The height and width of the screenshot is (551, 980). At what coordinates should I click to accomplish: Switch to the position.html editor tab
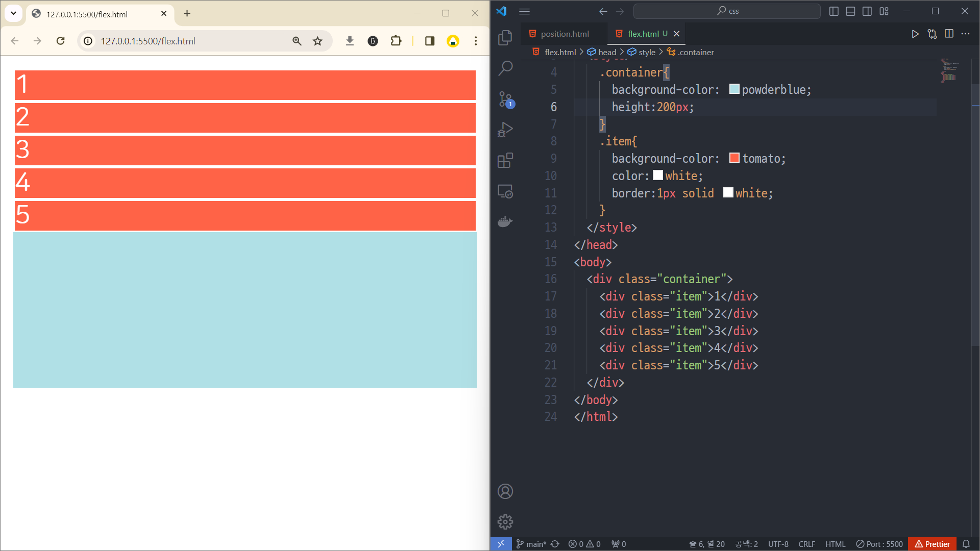tap(565, 34)
